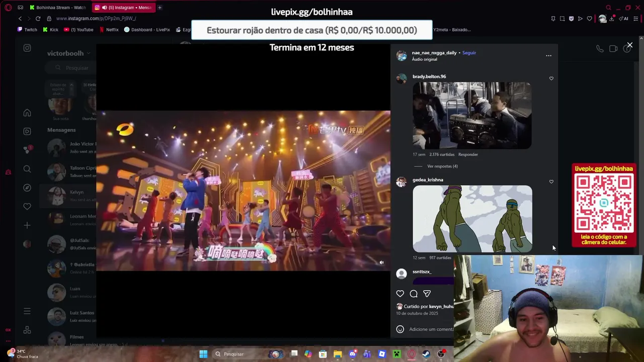
Task: Open a new browser tab with plus
Action: click(159, 8)
